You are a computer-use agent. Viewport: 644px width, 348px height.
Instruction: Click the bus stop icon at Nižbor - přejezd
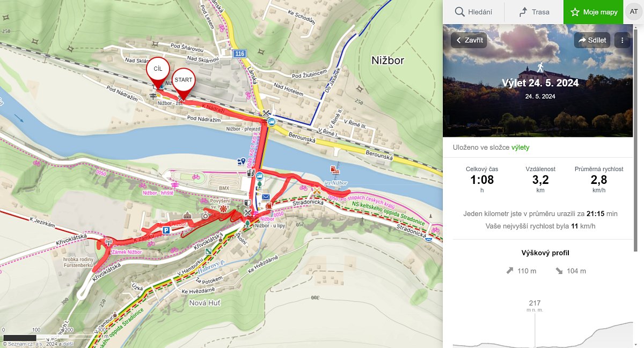272,122
